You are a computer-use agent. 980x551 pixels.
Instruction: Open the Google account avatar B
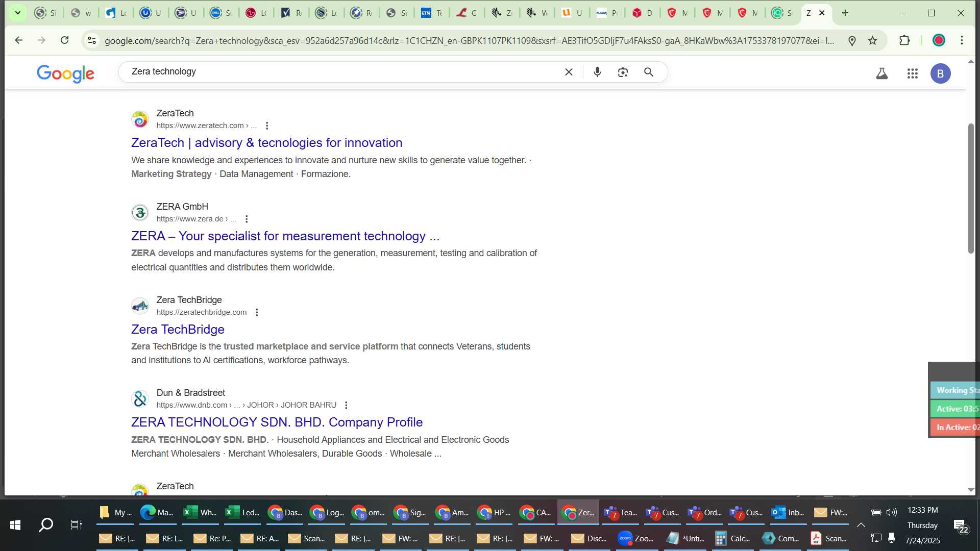[x=940, y=73]
